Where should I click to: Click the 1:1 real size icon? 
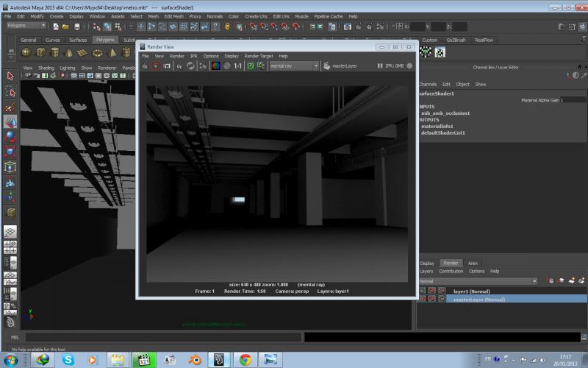click(238, 66)
